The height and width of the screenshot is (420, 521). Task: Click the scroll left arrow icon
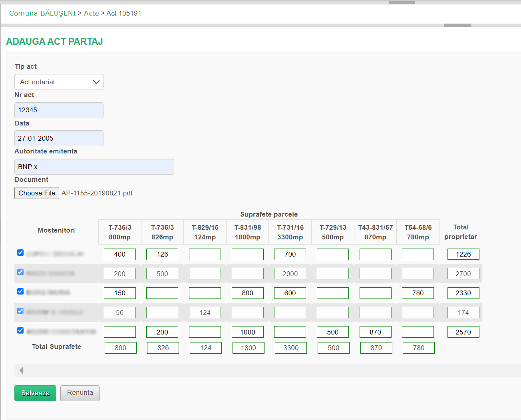pyautogui.click(x=21, y=370)
